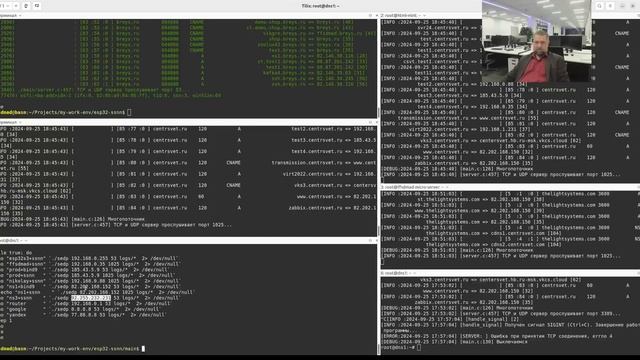Click 'virt2022.centrsvet.ru' line in pane 2

pyautogui.click(x=469, y=129)
